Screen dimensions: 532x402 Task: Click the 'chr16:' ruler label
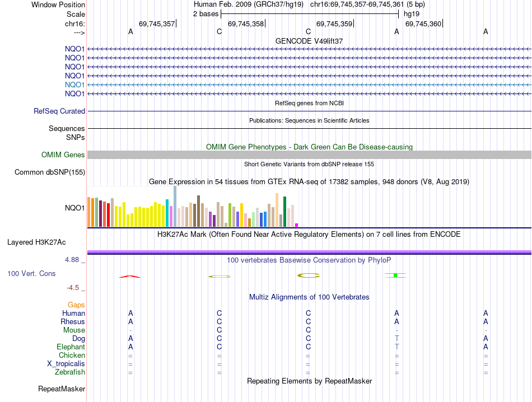click(x=75, y=24)
